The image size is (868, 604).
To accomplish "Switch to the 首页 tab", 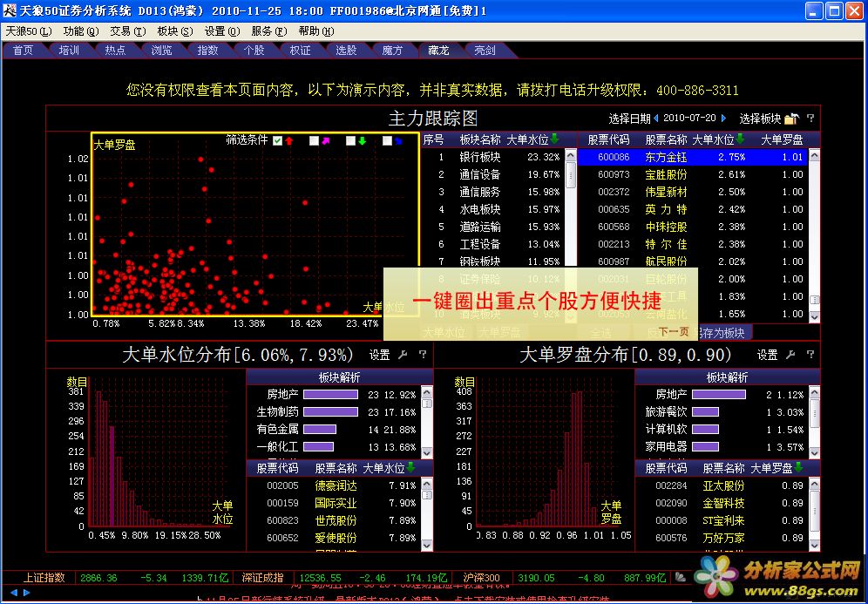I will pos(23,51).
